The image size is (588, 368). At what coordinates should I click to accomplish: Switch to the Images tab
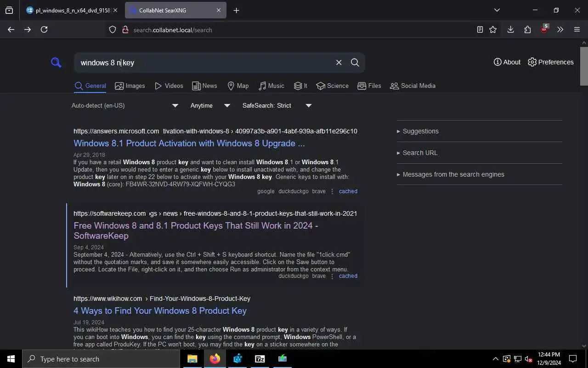point(130,86)
